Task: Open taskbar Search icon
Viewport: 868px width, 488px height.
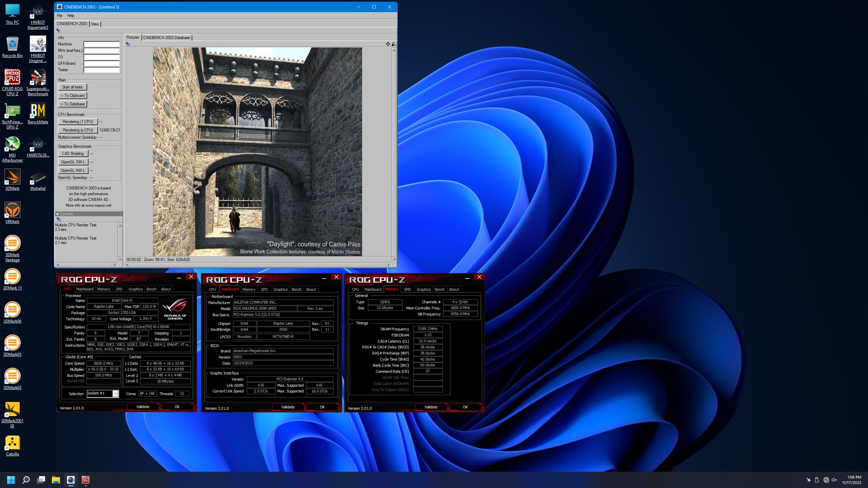Action: 26,480
